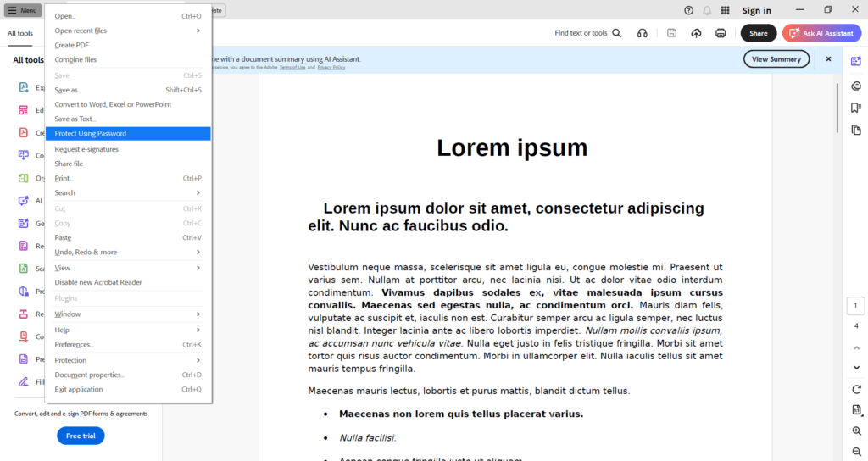Choose Request e-signatures
Viewport: 868px width, 461px height.
coord(128,149)
